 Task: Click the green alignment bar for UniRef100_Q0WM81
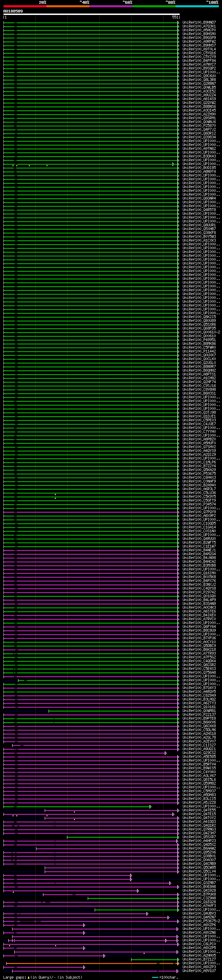[113, 711]
